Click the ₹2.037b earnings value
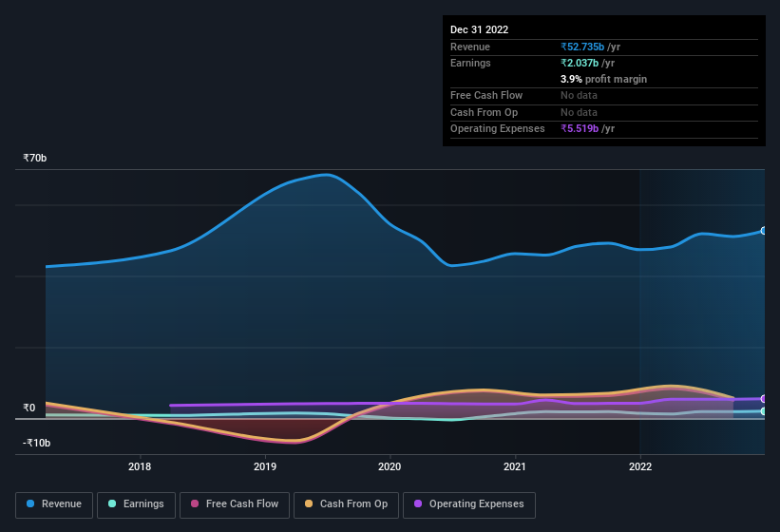 (580, 63)
